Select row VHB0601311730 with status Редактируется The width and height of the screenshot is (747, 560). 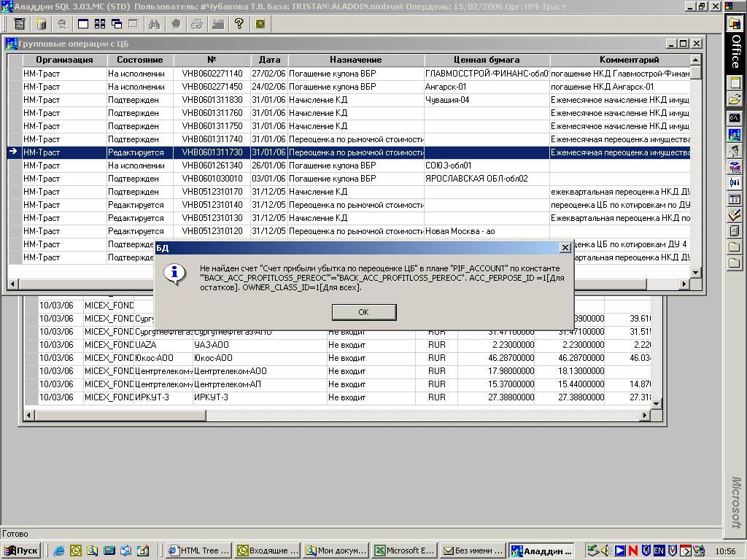coord(349,152)
